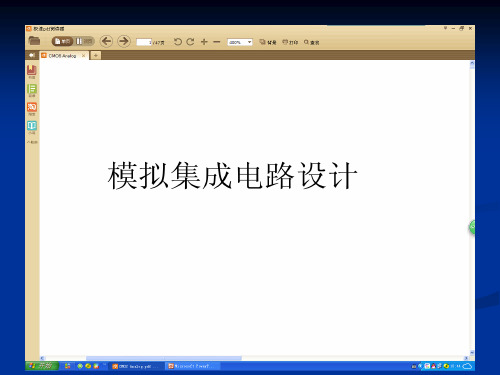500x375 pixels.
Task: Click the cloud icon in system tray
Action: click(467, 366)
